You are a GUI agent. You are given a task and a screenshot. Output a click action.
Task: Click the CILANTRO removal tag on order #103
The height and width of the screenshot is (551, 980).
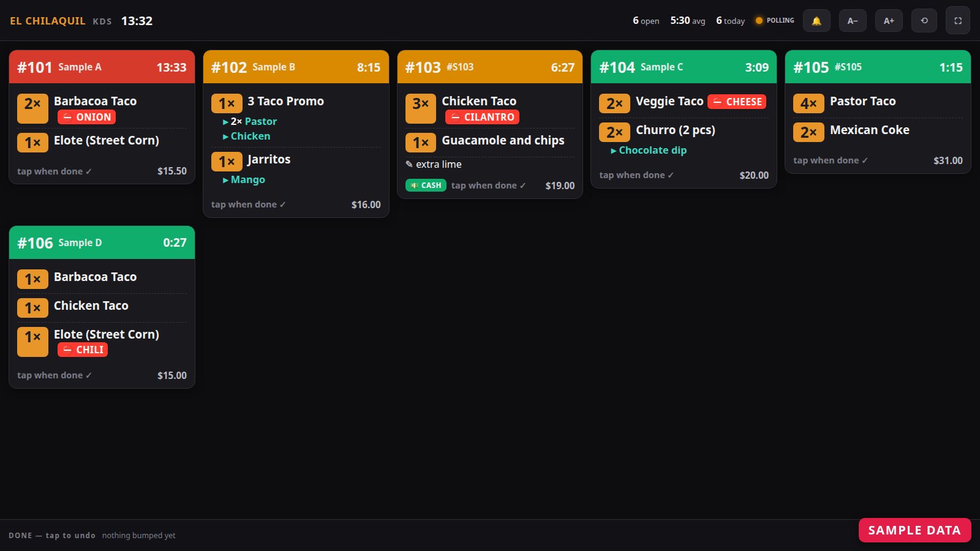point(482,117)
